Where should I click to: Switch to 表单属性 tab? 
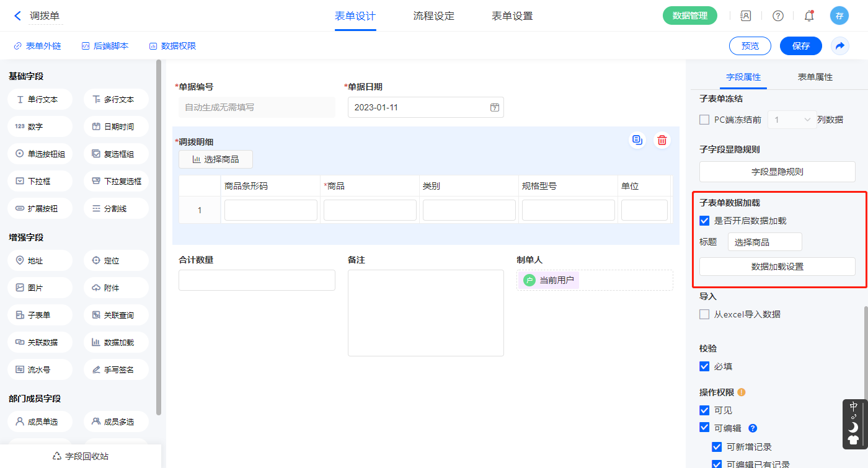pyautogui.click(x=815, y=77)
